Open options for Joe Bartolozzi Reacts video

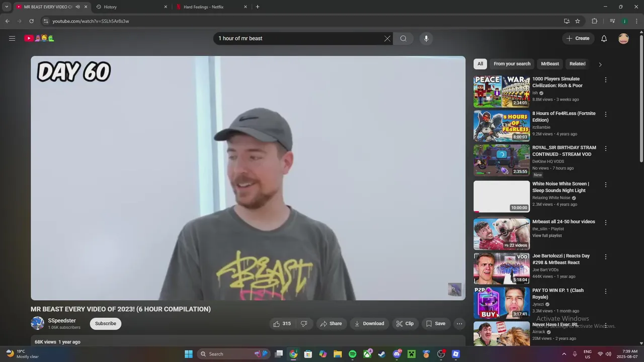pos(606,256)
